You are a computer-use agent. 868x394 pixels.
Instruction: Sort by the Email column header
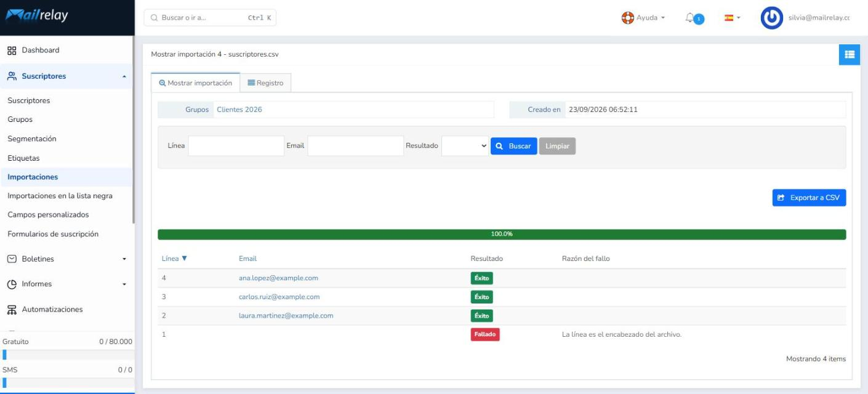247,259
